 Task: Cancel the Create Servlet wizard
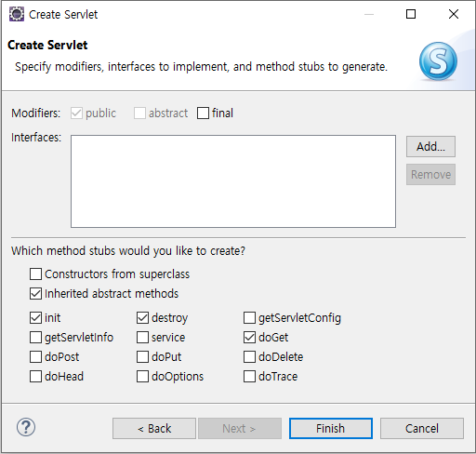point(422,429)
